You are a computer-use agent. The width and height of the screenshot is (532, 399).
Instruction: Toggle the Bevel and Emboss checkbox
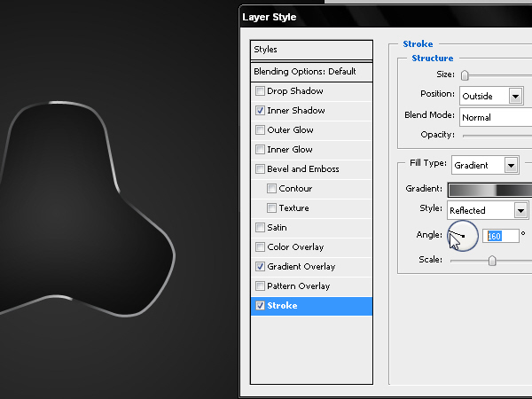[260, 169]
